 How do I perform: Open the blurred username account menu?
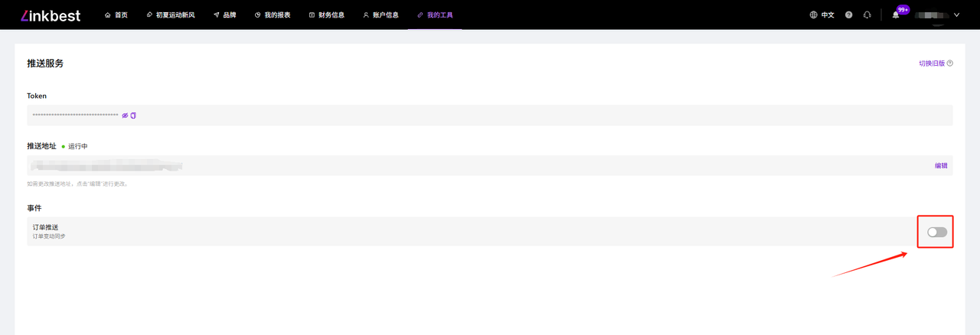coord(931,15)
